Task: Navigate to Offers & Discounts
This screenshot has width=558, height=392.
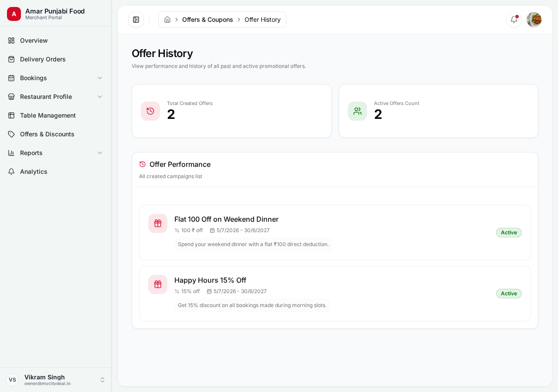Action: click(x=56, y=134)
